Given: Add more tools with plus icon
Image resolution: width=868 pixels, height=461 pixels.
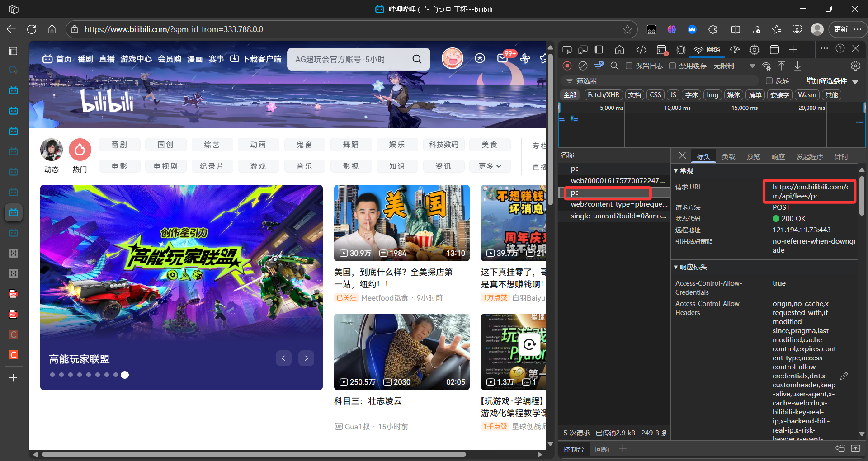Looking at the screenshot, I should [793, 50].
